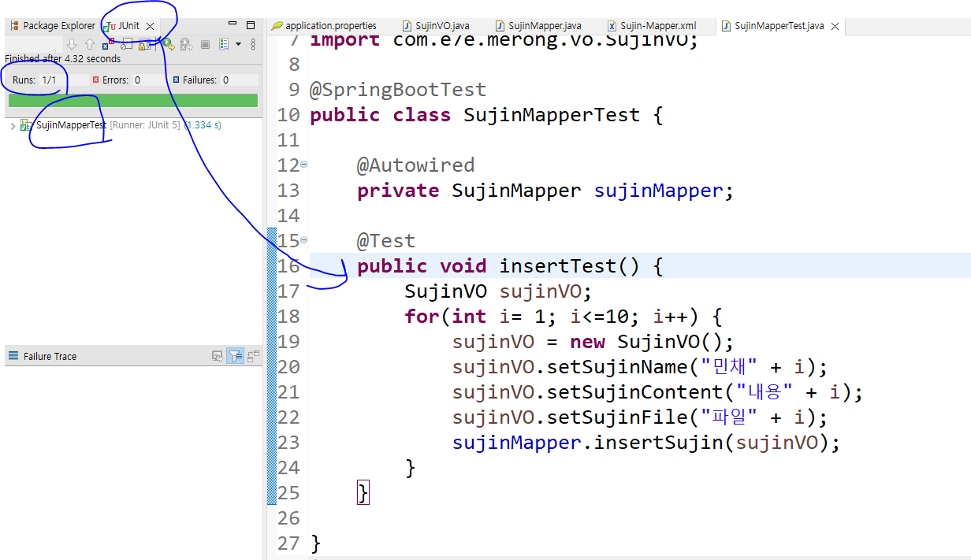This screenshot has width=971, height=560.
Task: Stop the JUnit test run
Action: (205, 44)
